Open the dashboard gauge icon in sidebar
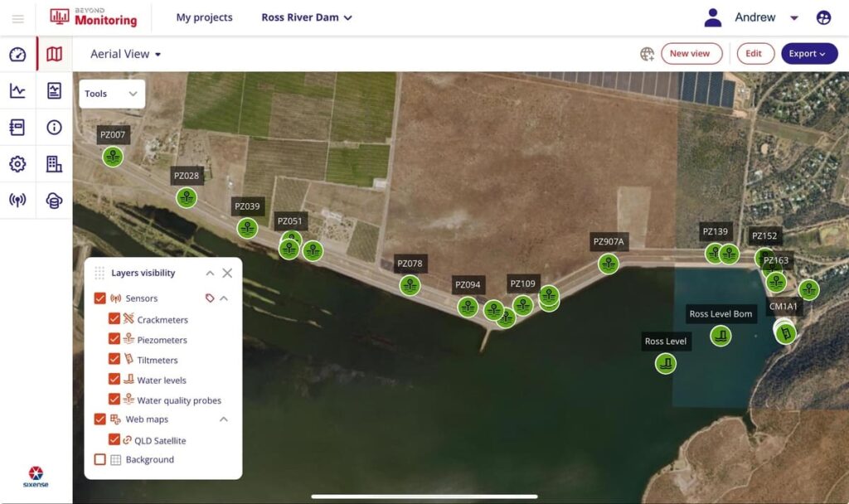Image resolution: width=849 pixels, height=504 pixels. (x=17, y=55)
